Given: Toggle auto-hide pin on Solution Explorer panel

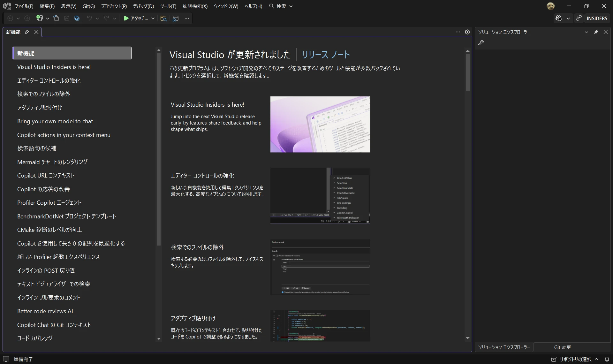Looking at the screenshot, I should (596, 32).
